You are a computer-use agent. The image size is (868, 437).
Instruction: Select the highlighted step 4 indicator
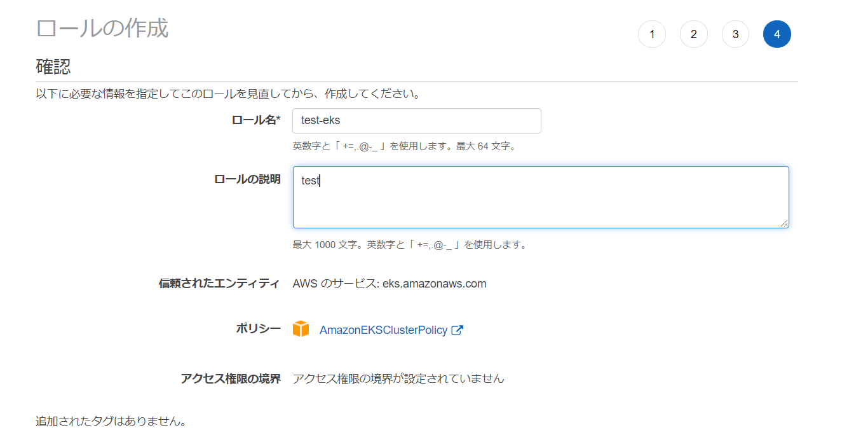pos(776,34)
